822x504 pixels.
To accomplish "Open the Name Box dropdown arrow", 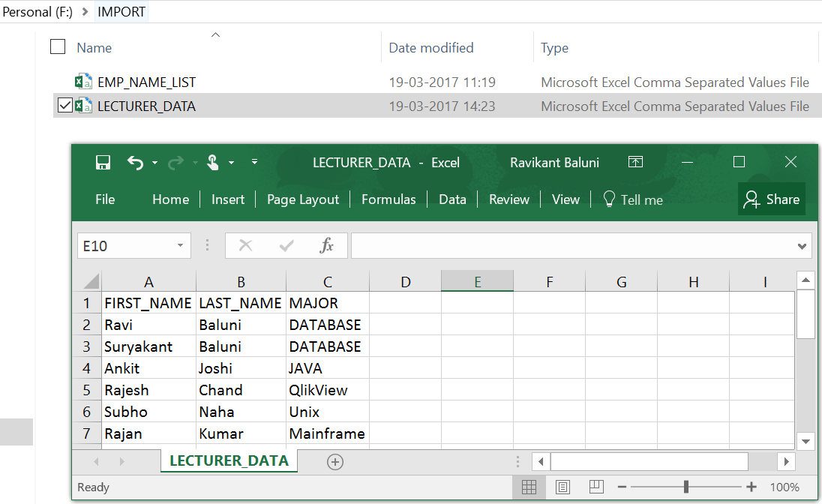I will [x=180, y=246].
